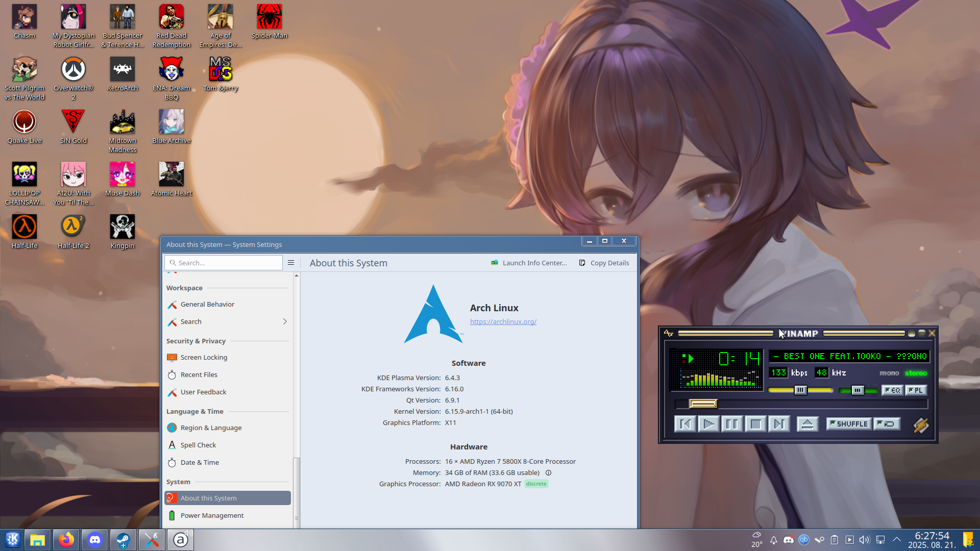This screenshot has width=980, height=551.
Task: Open Region & Language settings page
Action: pos(211,428)
